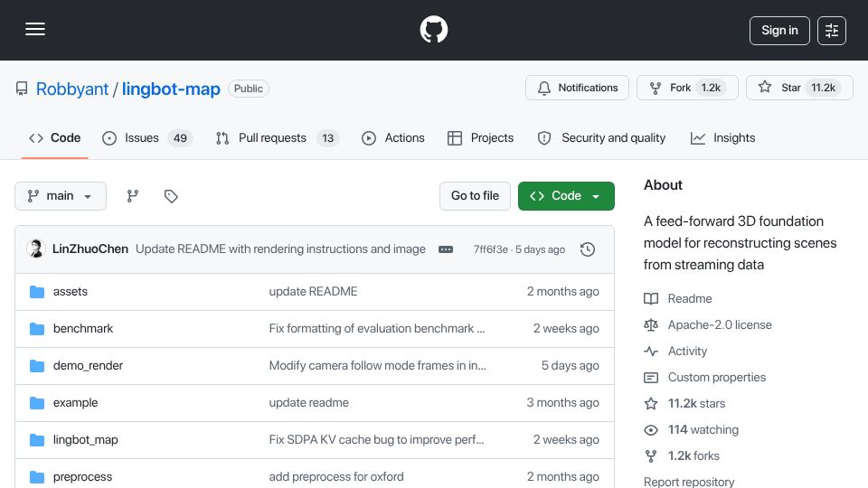The image size is (868, 488).
Task: Open LinZhuoChen's avatar
Action: point(36,249)
